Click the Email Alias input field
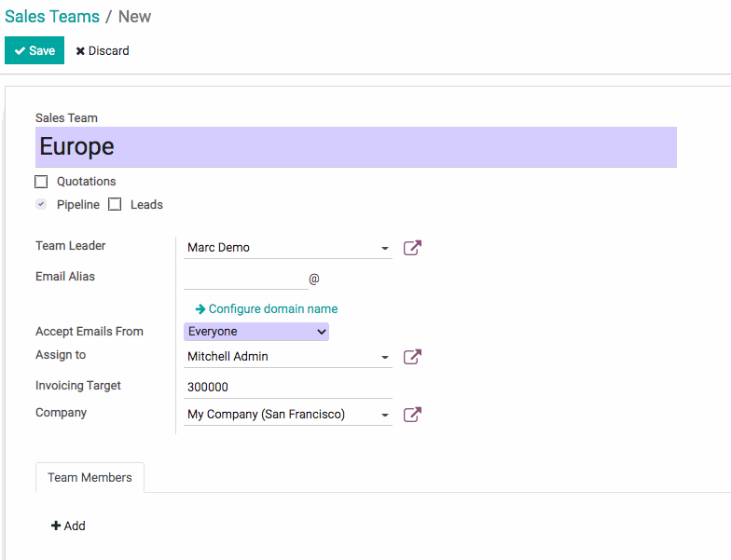Image resolution: width=731 pixels, height=560 pixels. tap(245, 278)
